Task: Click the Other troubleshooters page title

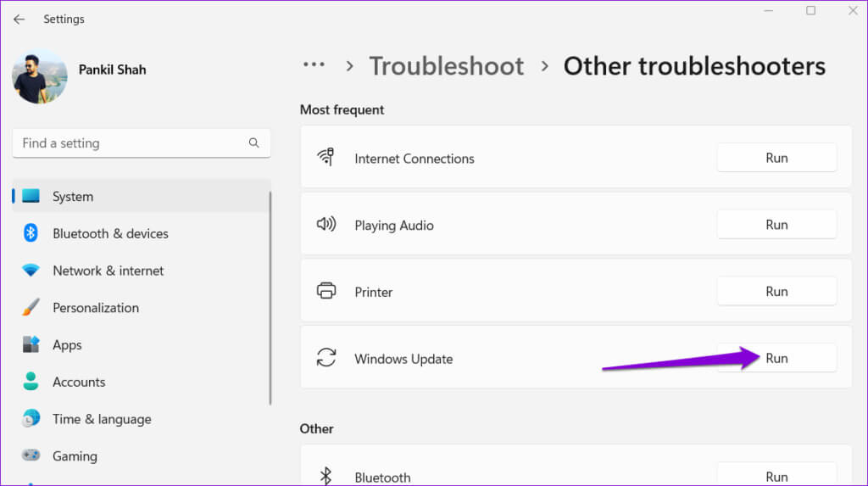Action: tap(694, 66)
